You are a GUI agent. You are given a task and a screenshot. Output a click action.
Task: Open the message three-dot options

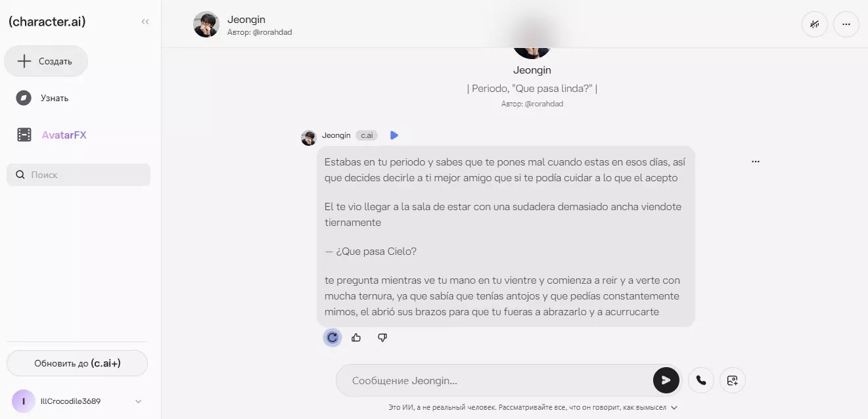(756, 162)
